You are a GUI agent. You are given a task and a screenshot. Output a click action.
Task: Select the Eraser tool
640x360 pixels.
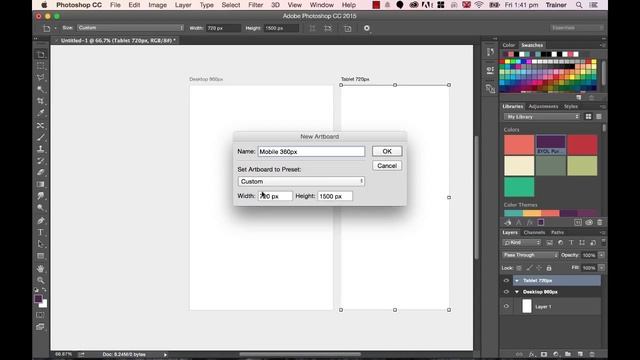click(40, 172)
